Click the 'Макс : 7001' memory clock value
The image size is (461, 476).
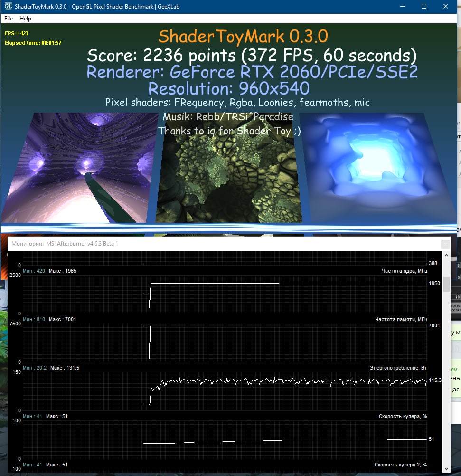(63, 319)
